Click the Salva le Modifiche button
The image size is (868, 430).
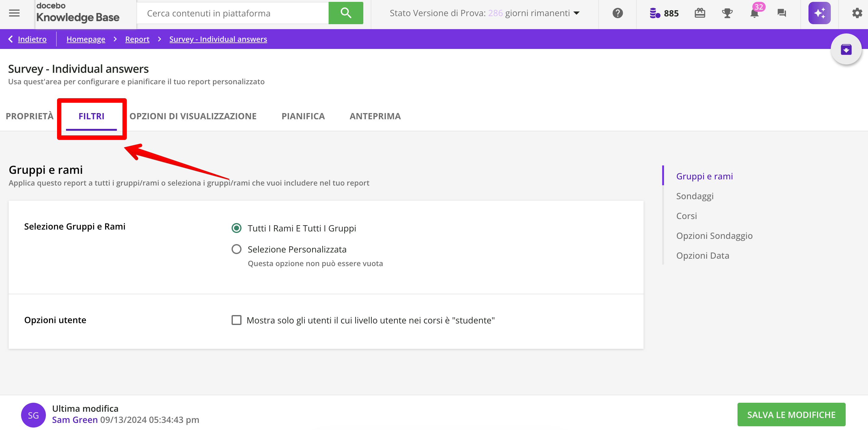791,415
